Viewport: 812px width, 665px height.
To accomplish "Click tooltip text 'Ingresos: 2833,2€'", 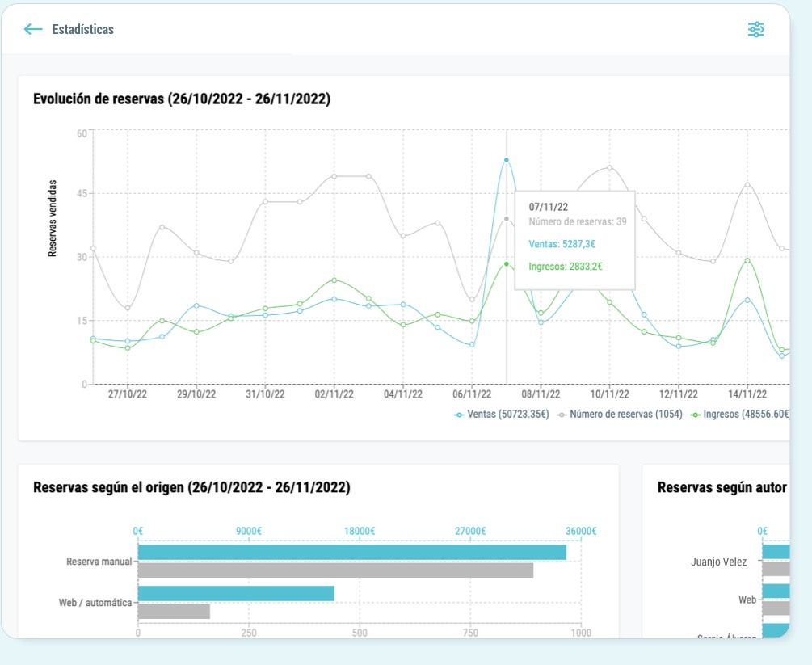I will coord(566,267).
